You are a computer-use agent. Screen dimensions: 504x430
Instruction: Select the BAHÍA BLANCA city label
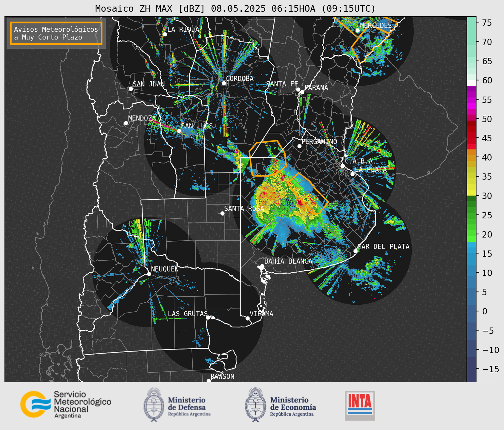coord(288,261)
